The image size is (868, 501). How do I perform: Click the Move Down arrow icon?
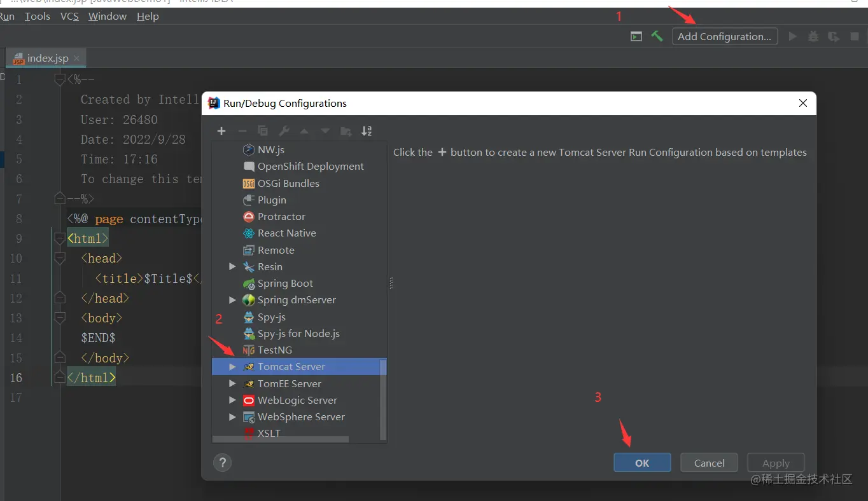325,131
